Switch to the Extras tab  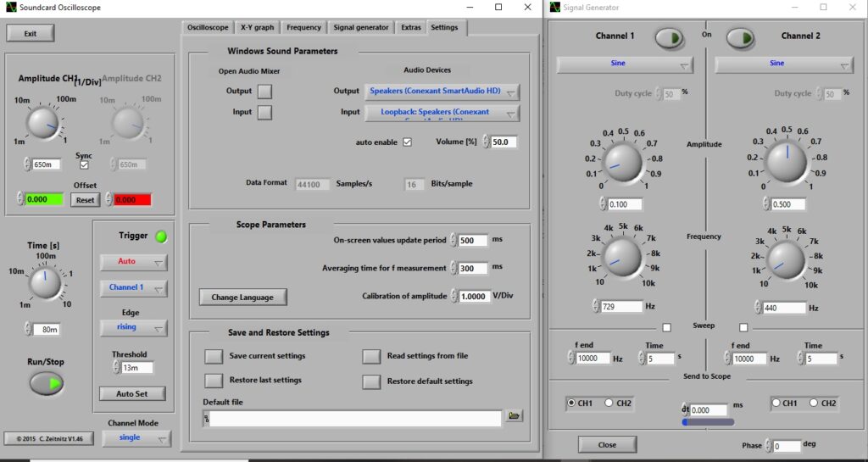click(411, 28)
